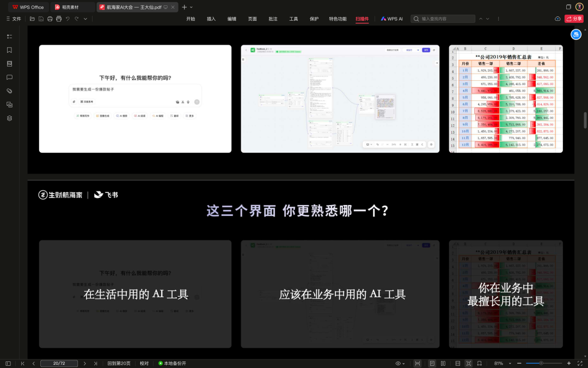588x368 pixels.
Task: Go to the next page
Action: tap(85, 364)
